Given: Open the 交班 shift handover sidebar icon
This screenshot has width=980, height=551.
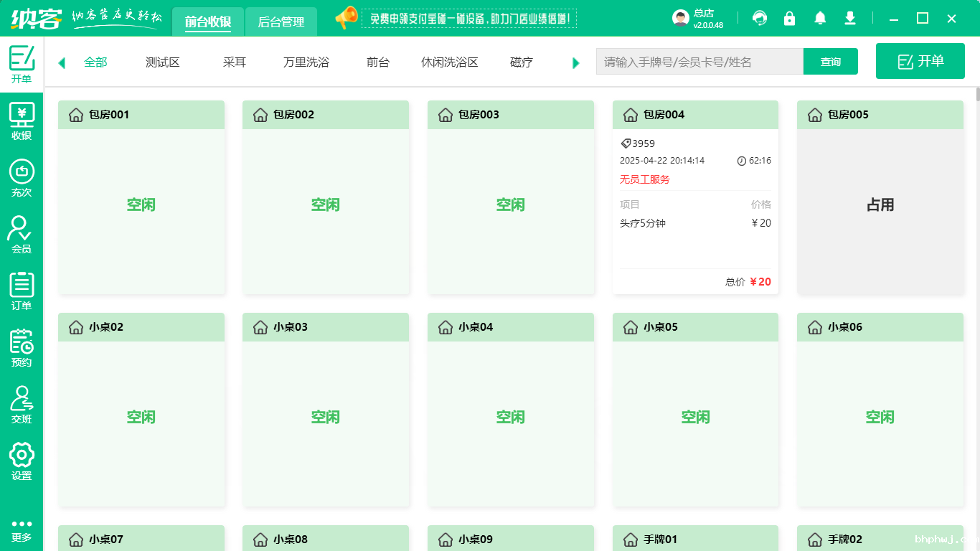Looking at the screenshot, I should pyautogui.click(x=22, y=405).
